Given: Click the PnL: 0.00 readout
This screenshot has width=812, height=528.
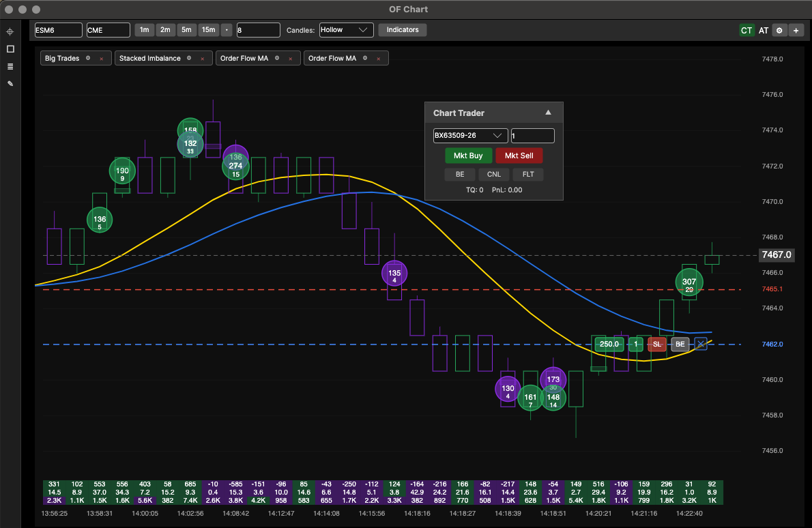Looking at the screenshot, I should [x=507, y=190].
